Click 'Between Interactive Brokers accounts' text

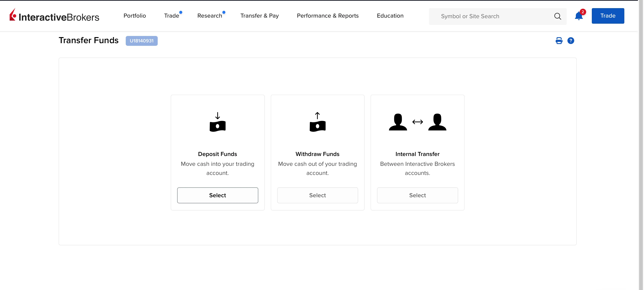417,168
